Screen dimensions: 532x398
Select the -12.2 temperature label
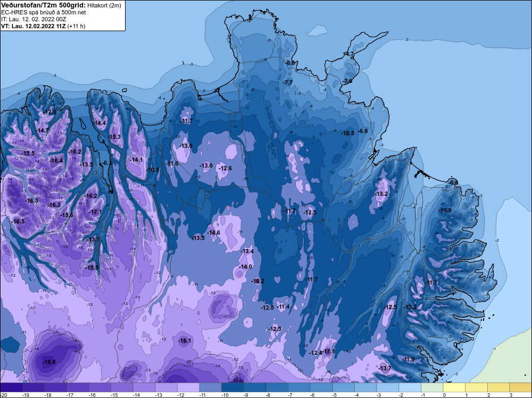pos(410,307)
